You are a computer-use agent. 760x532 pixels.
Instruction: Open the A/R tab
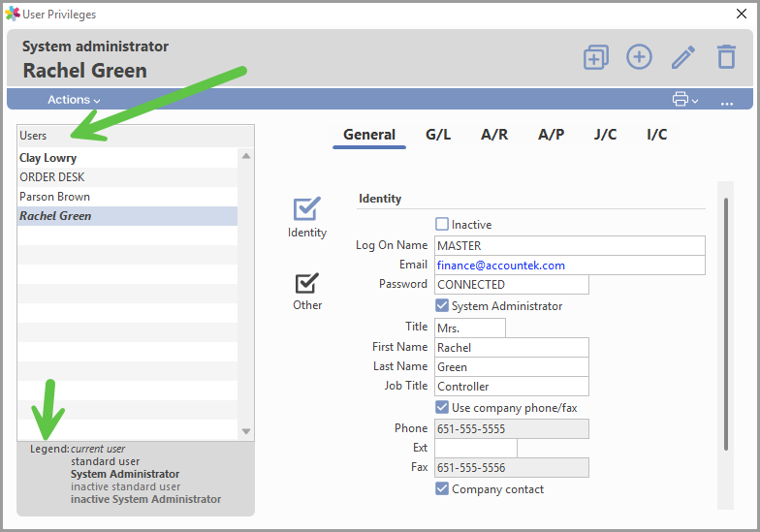tap(494, 135)
